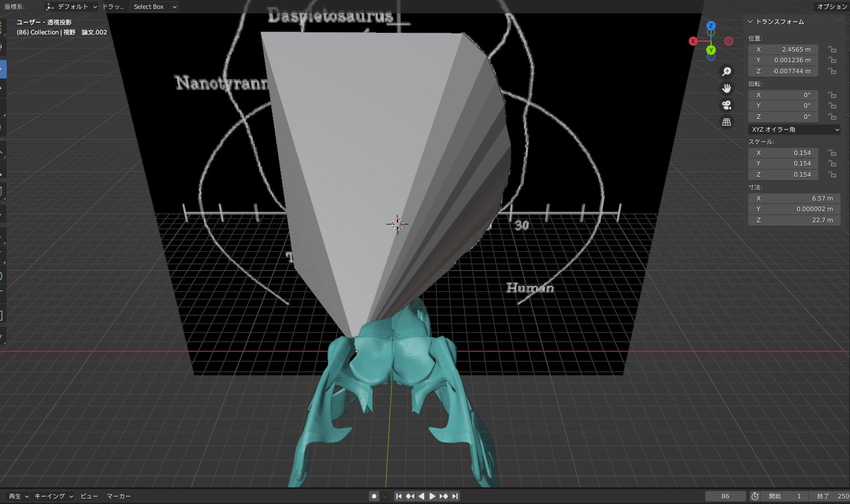
Task: Play the animation in reverse
Action: 421,496
